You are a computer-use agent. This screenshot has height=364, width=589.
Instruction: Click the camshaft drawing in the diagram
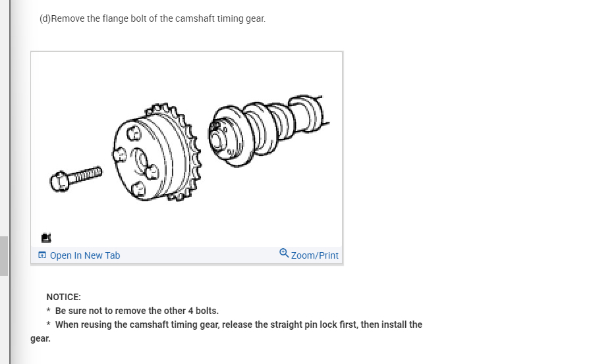click(x=269, y=130)
